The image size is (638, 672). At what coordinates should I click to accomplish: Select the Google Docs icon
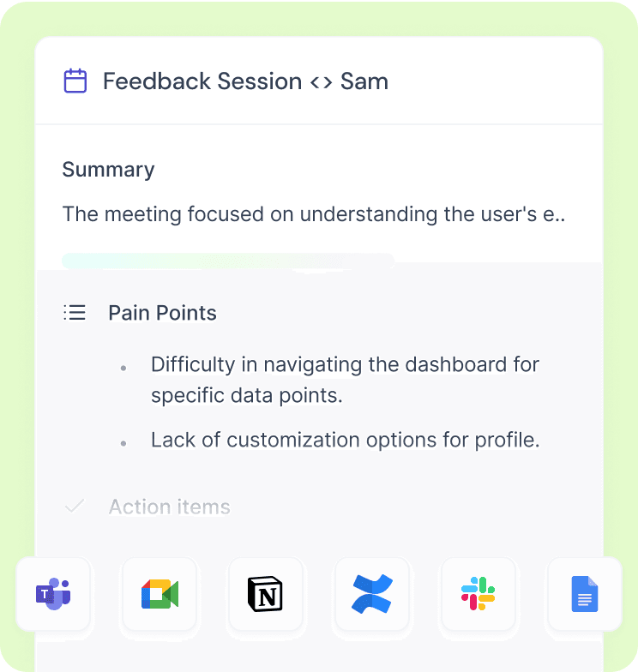585,594
